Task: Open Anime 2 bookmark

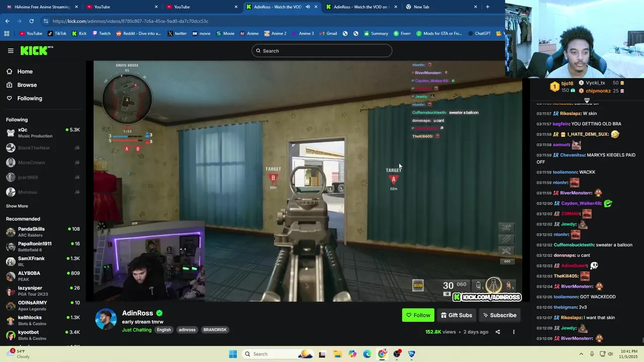Action: pyautogui.click(x=274, y=34)
